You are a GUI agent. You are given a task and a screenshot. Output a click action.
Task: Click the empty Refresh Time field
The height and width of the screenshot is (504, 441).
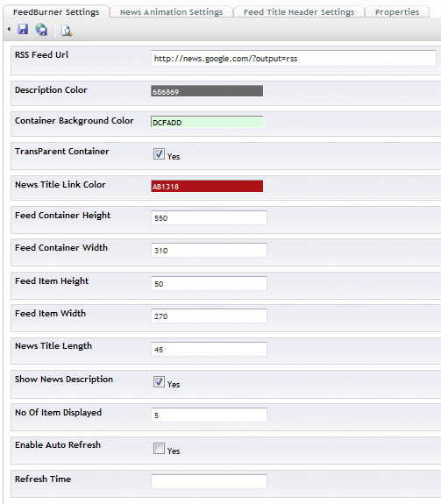(209, 481)
